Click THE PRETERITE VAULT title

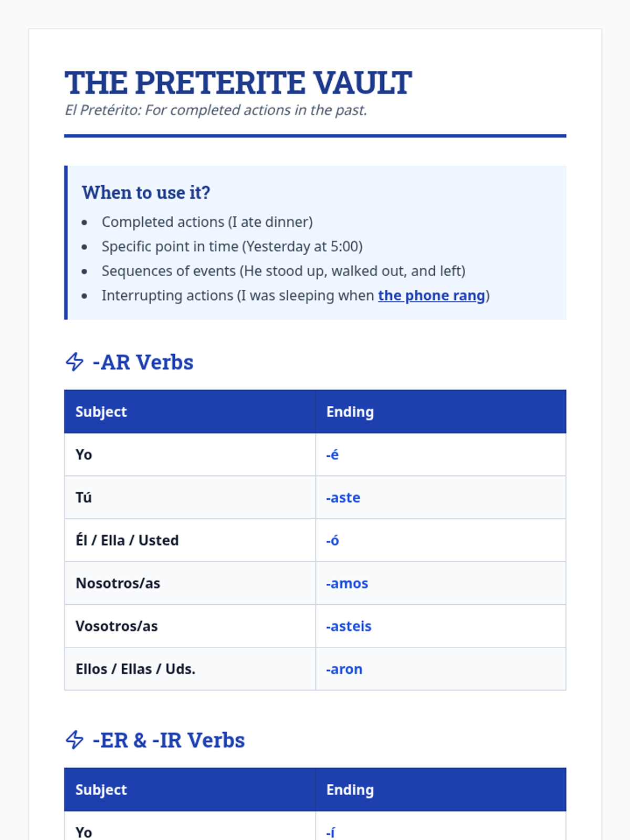[x=238, y=83]
